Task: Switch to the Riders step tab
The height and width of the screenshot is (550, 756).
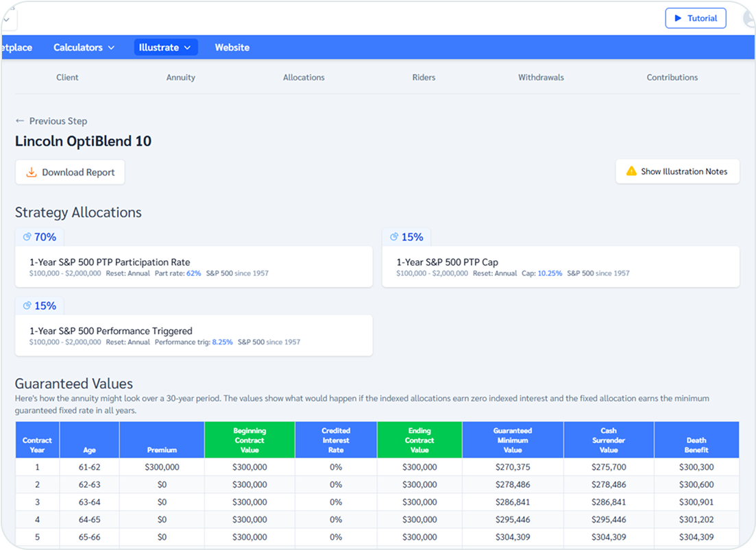Action: [424, 77]
